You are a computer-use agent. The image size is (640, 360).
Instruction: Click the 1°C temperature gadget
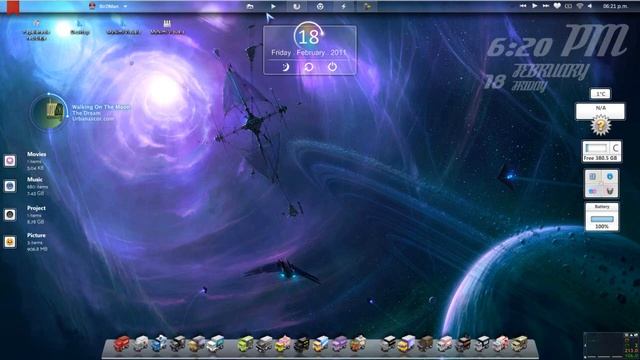coord(600,94)
